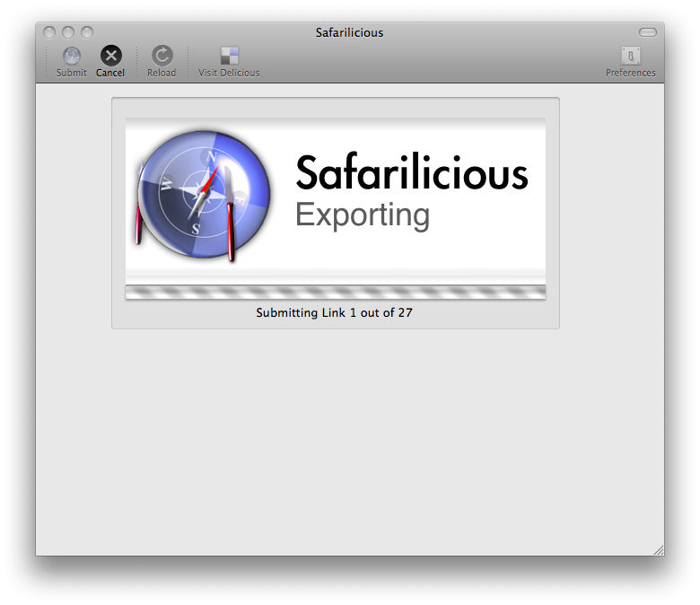The height and width of the screenshot is (605, 700).
Task: Toggle toolbar with the pill button
Action: click(x=647, y=32)
